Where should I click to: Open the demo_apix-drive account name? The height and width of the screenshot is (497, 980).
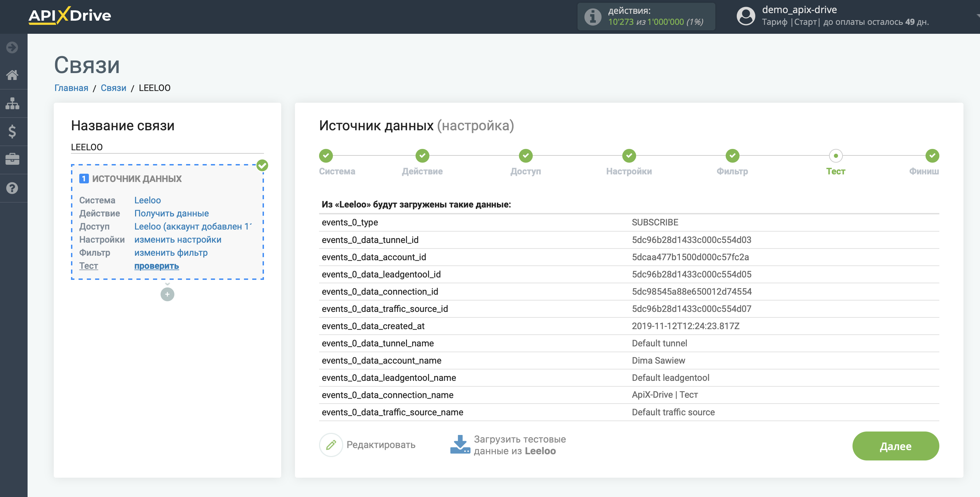pyautogui.click(x=799, y=10)
